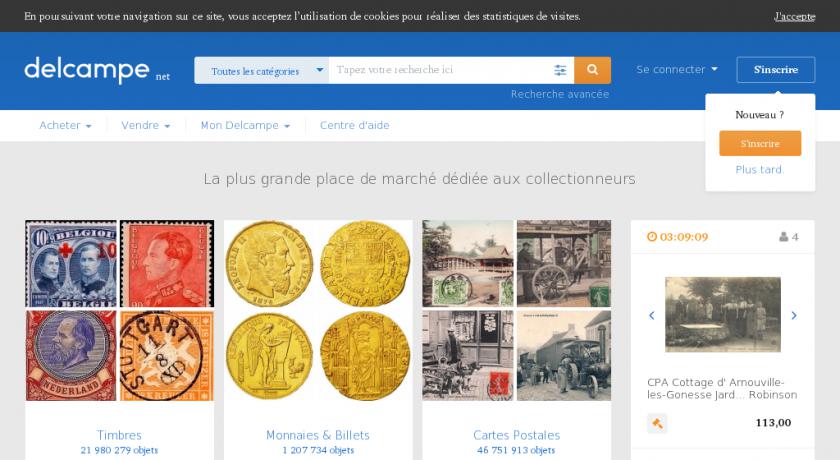Expand the Toutes les catégories dropdown
Image resolution: width=840 pixels, height=460 pixels.
coord(261,70)
